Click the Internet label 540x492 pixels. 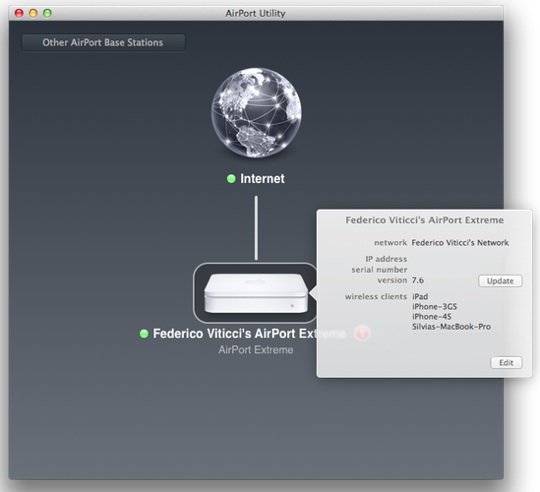click(x=262, y=179)
